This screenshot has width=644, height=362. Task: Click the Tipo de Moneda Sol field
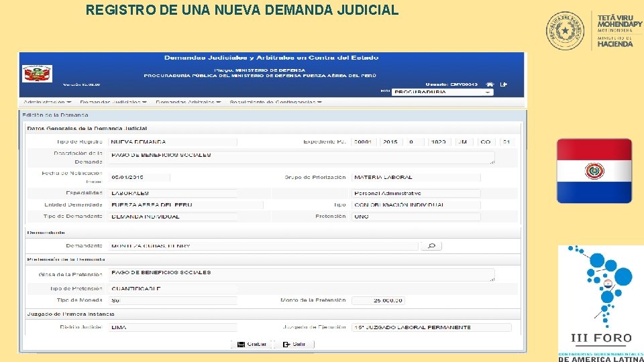click(172, 300)
